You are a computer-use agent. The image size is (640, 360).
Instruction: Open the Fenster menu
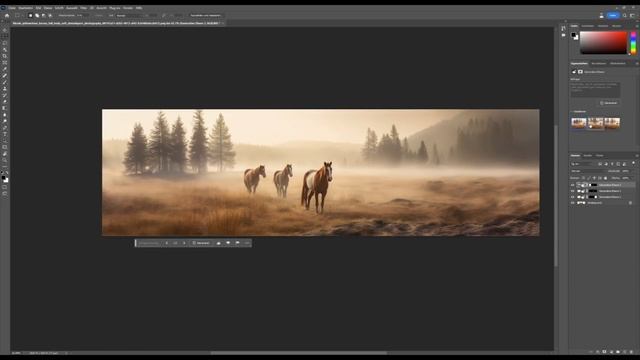pos(128,8)
